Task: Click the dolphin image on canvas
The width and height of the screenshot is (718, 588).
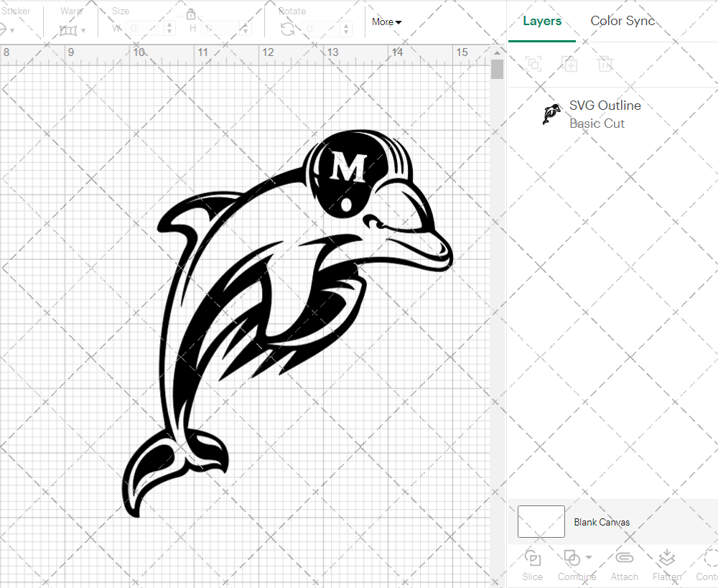Action: pos(288,323)
